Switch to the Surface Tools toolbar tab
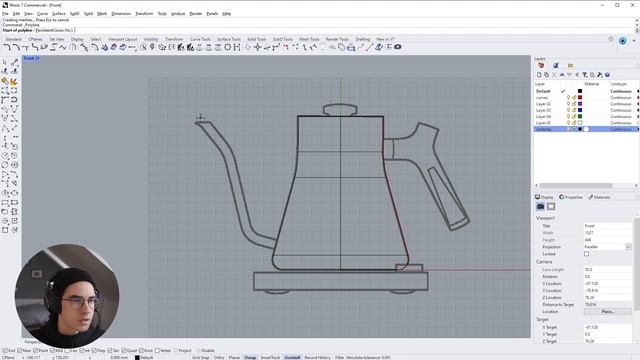Screen dimensions: 640x360 (x=229, y=39)
